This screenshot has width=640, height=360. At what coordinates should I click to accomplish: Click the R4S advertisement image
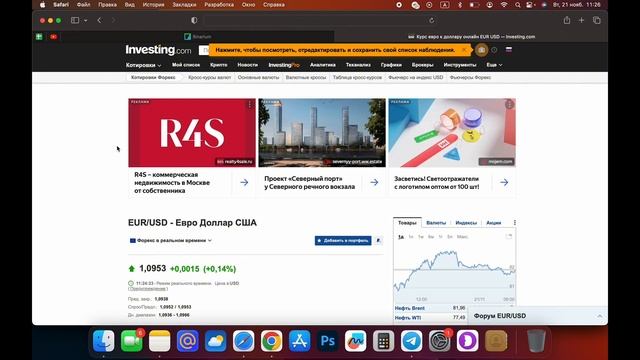tap(192, 133)
